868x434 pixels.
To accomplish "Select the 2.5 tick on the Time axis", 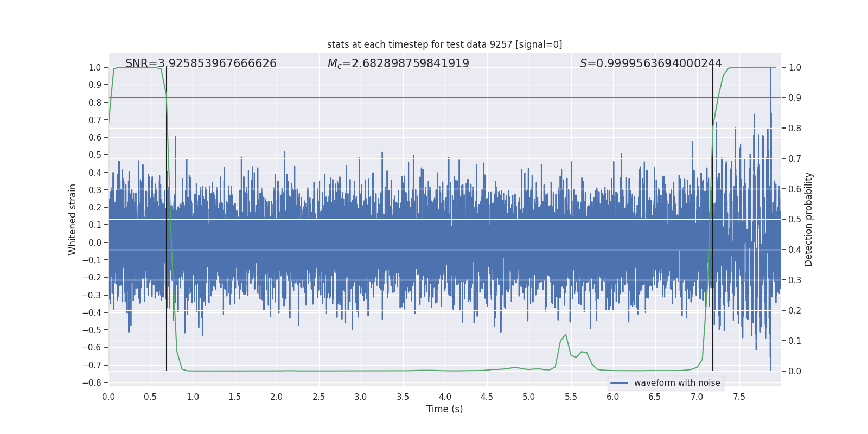I will (x=318, y=397).
